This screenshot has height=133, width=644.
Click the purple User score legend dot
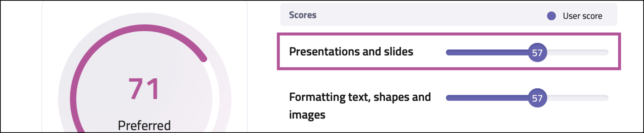point(551,16)
